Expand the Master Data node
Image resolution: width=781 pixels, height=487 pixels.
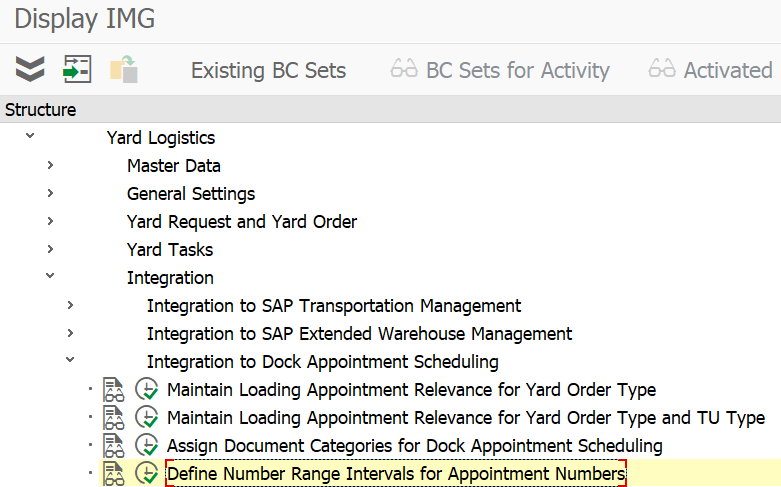point(50,165)
